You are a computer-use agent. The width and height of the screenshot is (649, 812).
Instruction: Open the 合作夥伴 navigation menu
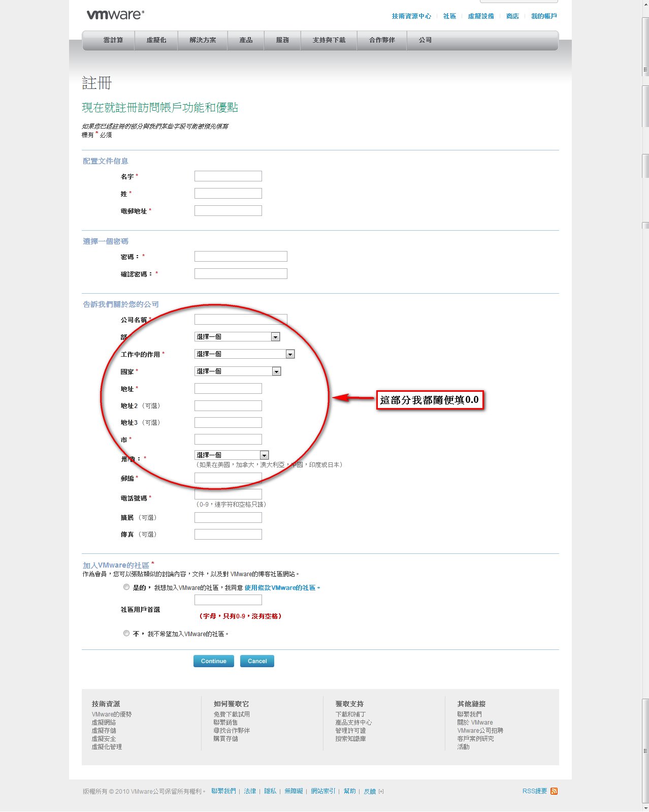pos(382,40)
